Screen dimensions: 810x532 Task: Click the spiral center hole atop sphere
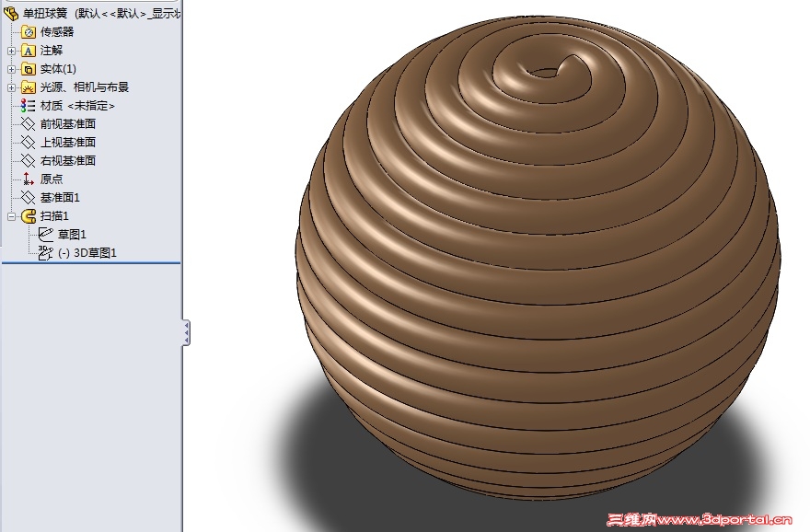(x=542, y=74)
